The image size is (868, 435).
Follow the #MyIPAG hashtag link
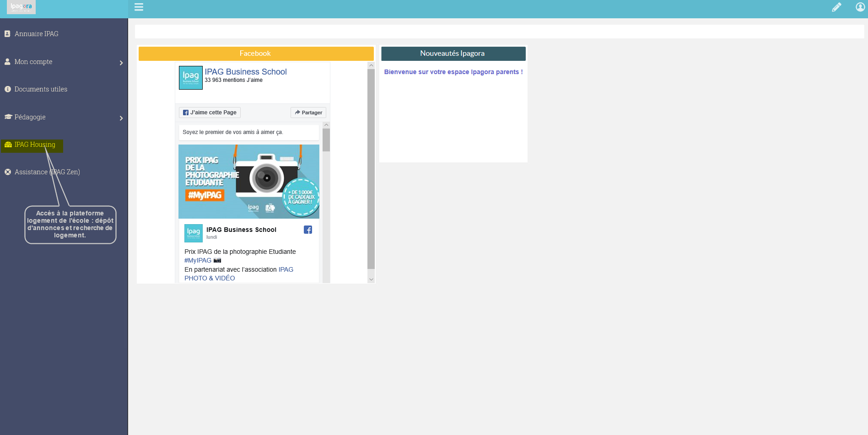[198, 260]
